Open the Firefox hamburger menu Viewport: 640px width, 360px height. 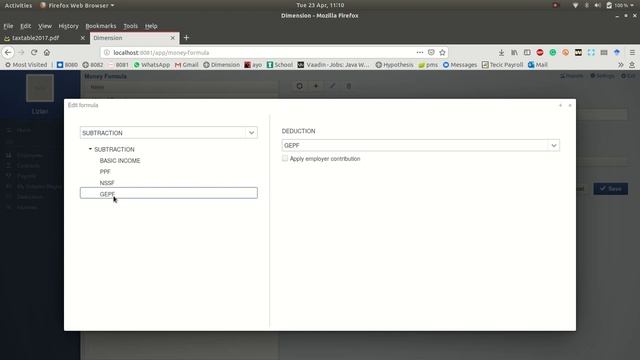632,52
